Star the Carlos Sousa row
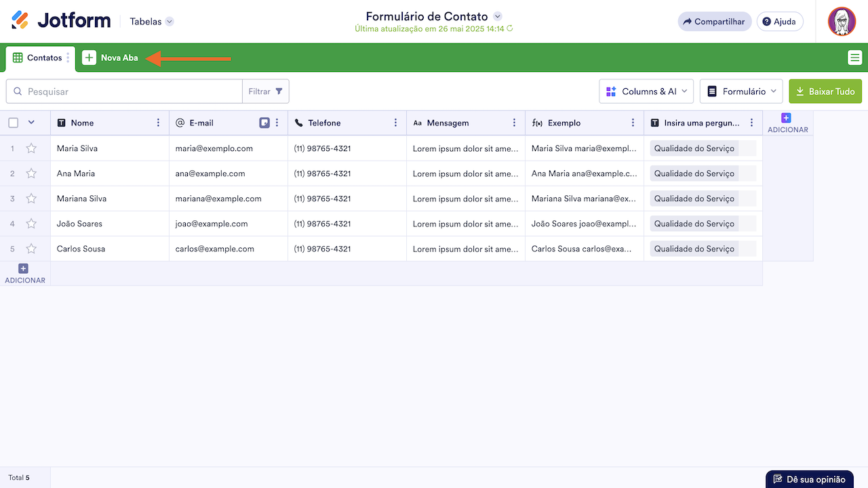The image size is (868, 488). coord(31,249)
